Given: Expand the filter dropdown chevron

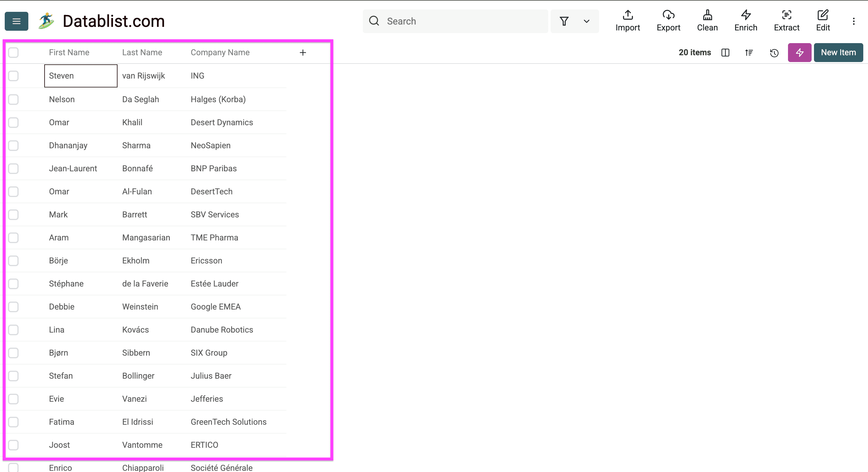Looking at the screenshot, I should pyautogui.click(x=586, y=21).
